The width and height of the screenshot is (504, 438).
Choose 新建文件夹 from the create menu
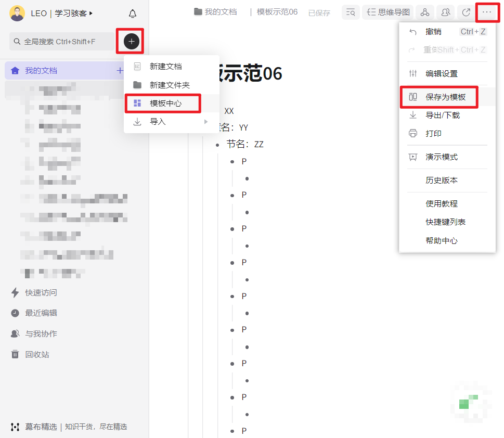pyautogui.click(x=172, y=85)
